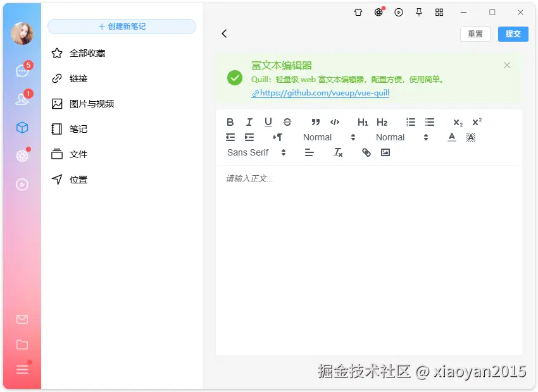Open the hamburger menu in sidebar
Screen dimensions: 538x392
point(22,369)
